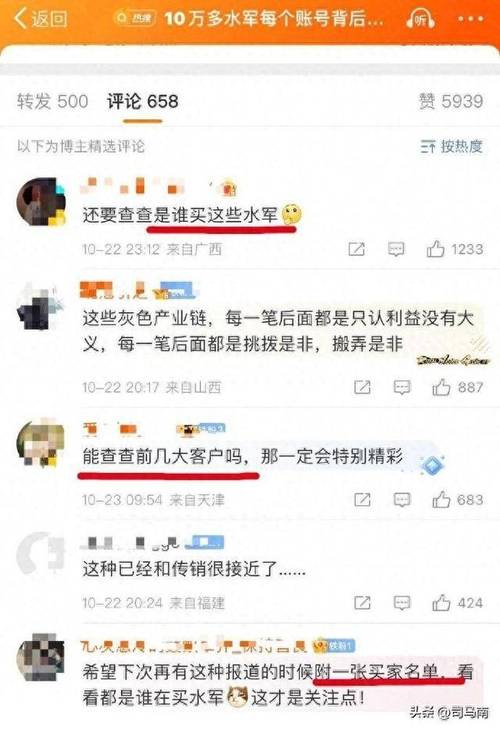Repost the 10-22 23:12 Guangxi comment

click(x=357, y=249)
